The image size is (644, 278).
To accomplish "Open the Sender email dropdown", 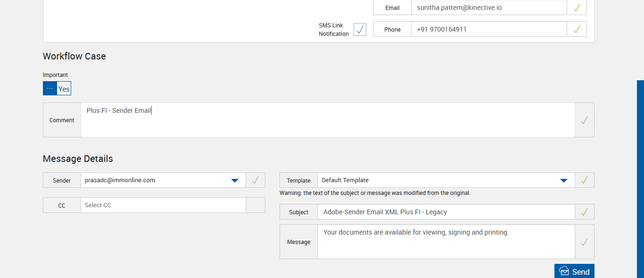I will click(x=234, y=180).
